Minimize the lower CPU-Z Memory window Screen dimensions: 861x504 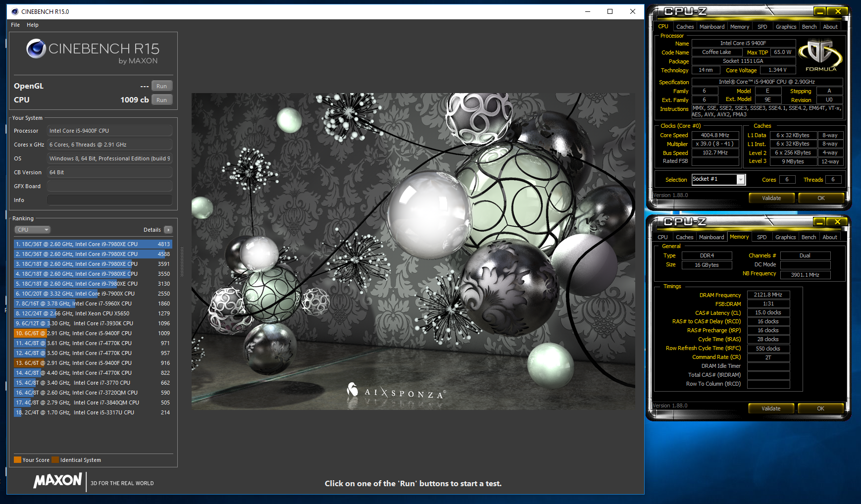pyautogui.click(x=819, y=222)
